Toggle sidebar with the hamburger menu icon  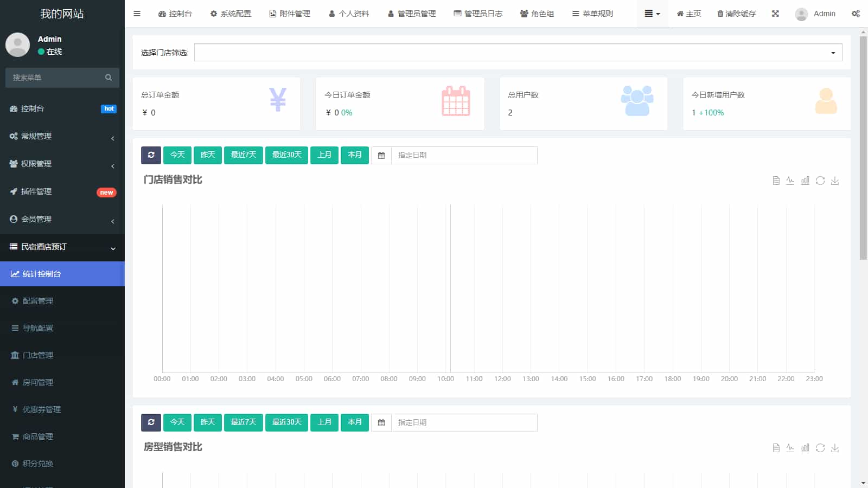(x=137, y=14)
